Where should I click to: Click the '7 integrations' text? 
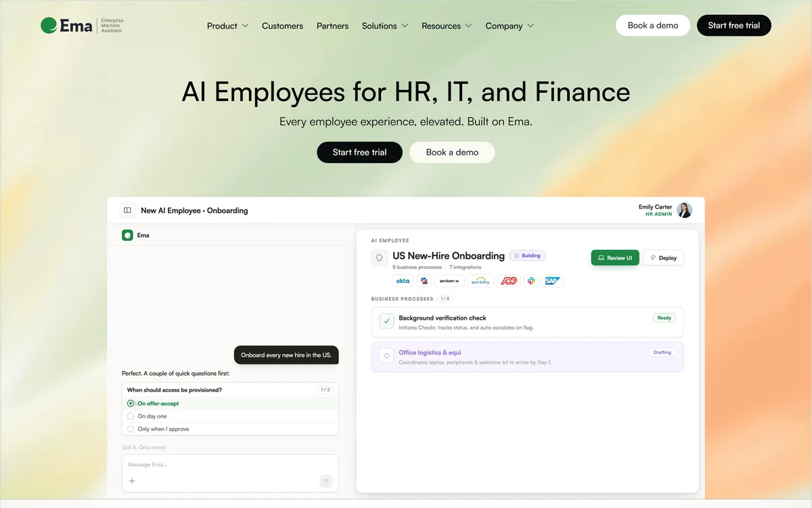point(465,268)
